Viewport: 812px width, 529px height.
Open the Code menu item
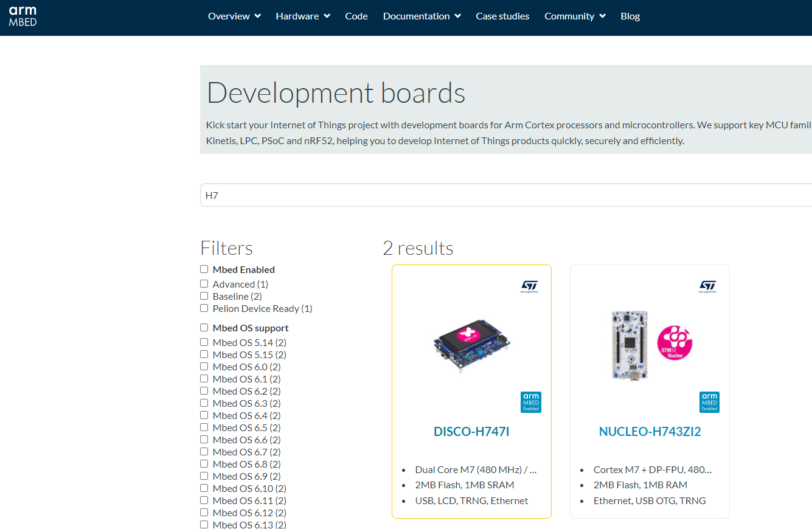coord(356,16)
